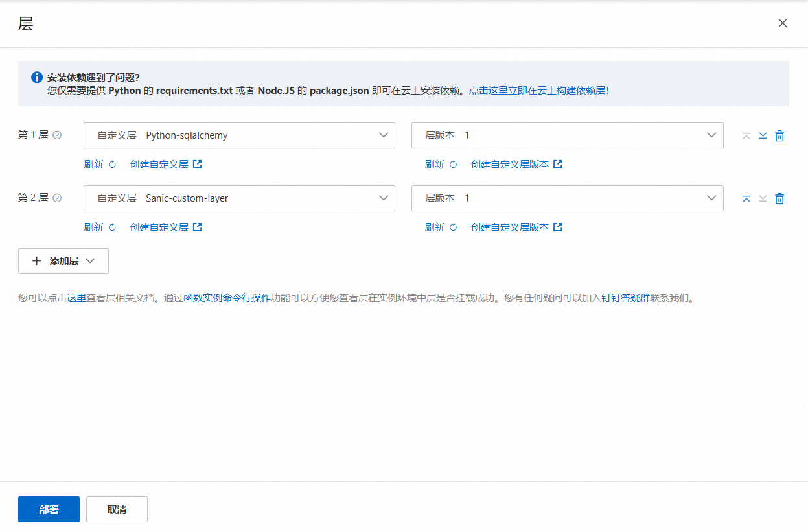Open the 函数实例命令行操作 link
This screenshot has height=532, width=808.
tap(227, 299)
